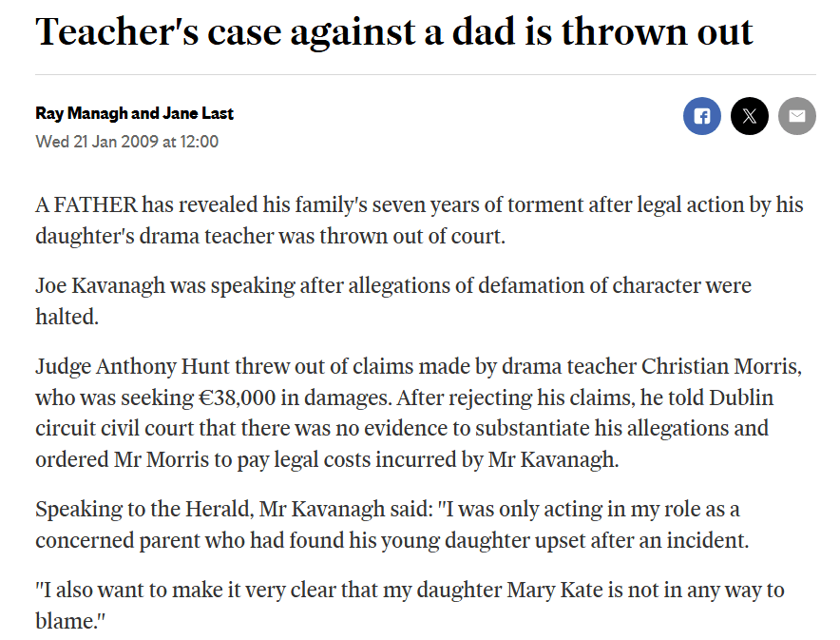This screenshot has width=840, height=640.
Task: Share article on Facebook
Action: tap(701, 117)
